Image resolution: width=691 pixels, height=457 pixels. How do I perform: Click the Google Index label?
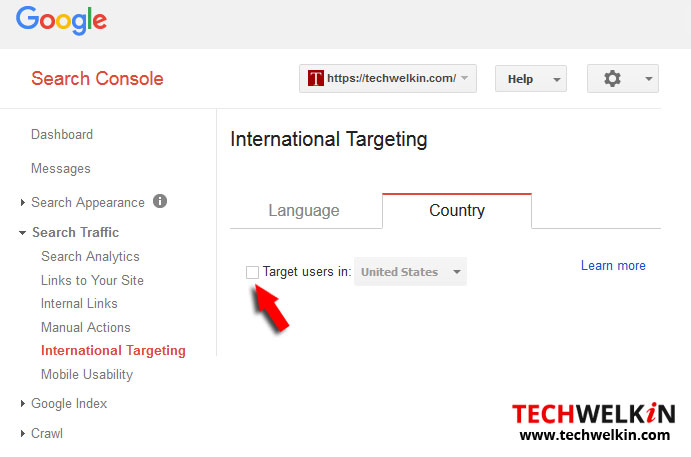(69, 404)
